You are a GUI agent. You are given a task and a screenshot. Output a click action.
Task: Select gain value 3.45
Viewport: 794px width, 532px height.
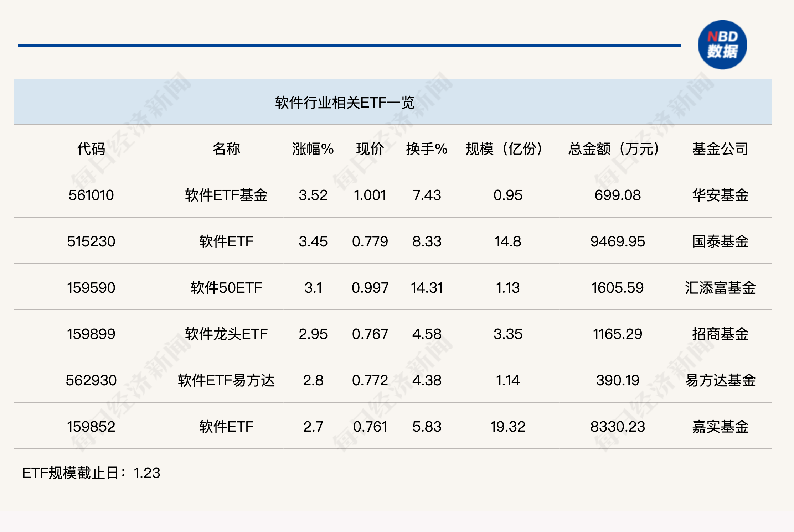(313, 241)
